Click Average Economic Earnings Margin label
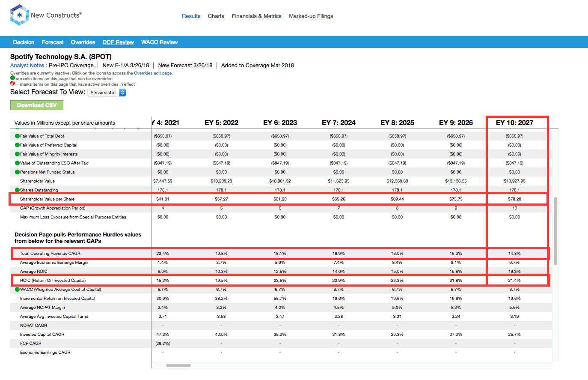The height and width of the screenshot is (380, 588). (54, 262)
